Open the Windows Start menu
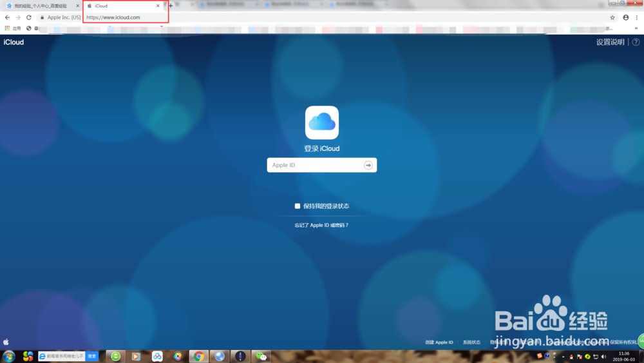Image resolution: width=644 pixels, height=363 pixels. (8, 357)
